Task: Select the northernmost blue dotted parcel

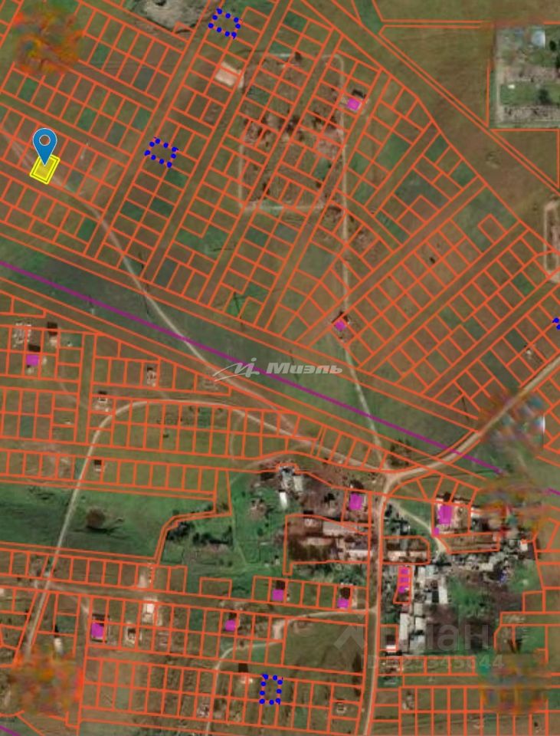Action: [x=224, y=24]
